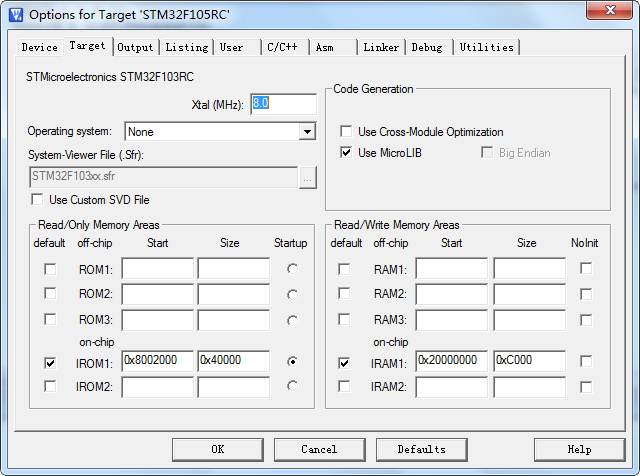Open Help for target options
Image resolution: width=640 pixels, height=476 pixels.
point(580,449)
